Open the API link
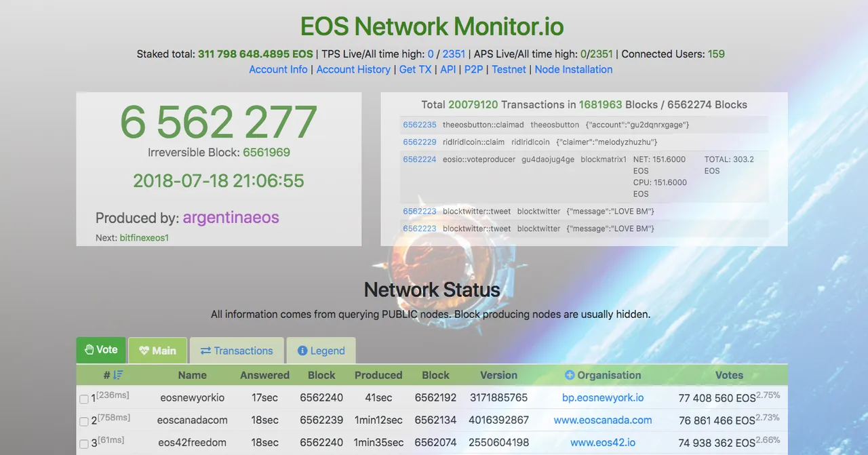Screen dimensions: 868x455 pyautogui.click(x=448, y=69)
